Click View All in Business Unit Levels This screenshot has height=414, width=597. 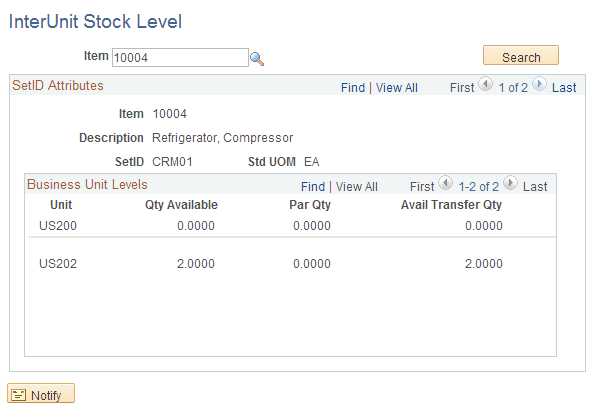click(356, 187)
